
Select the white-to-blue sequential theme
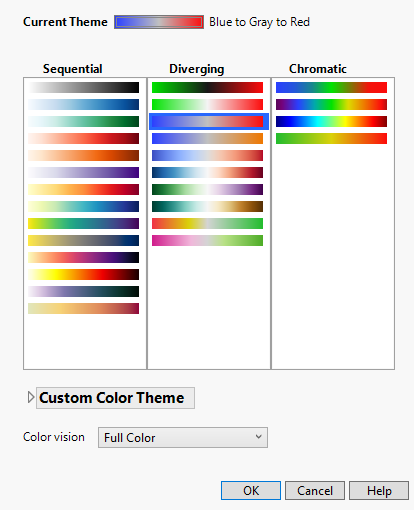(x=83, y=104)
